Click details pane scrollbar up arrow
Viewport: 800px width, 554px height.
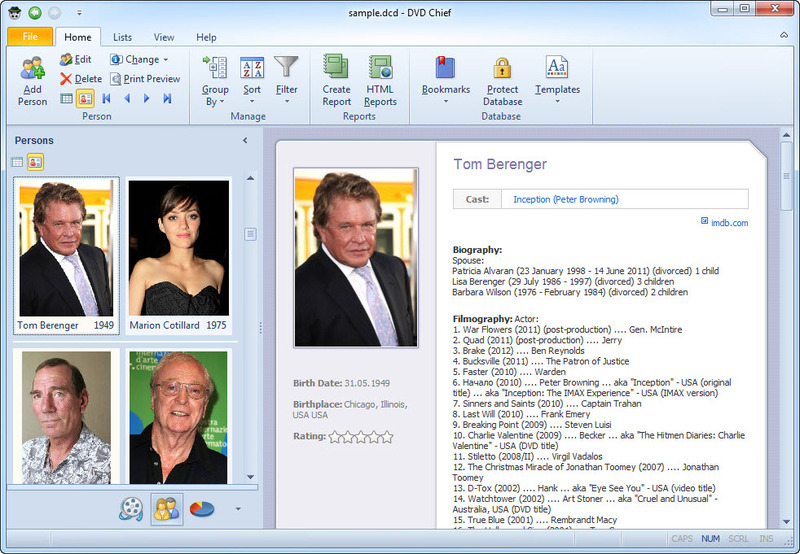(x=786, y=135)
